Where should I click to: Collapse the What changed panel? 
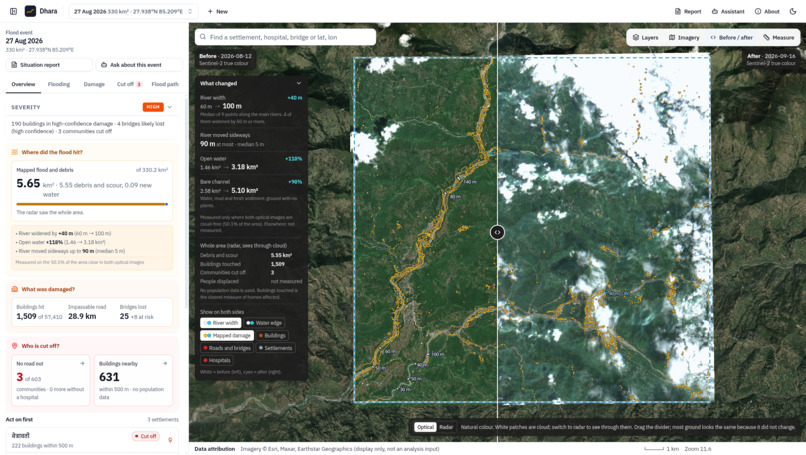point(299,83)
